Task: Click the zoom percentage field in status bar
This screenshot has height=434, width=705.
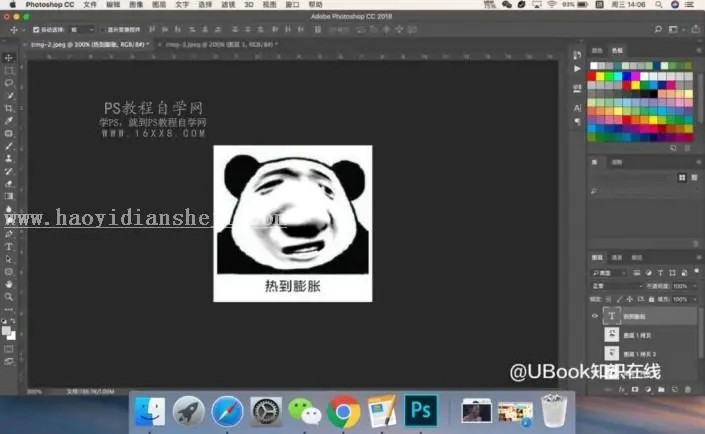Action: [x=34, y=392]
